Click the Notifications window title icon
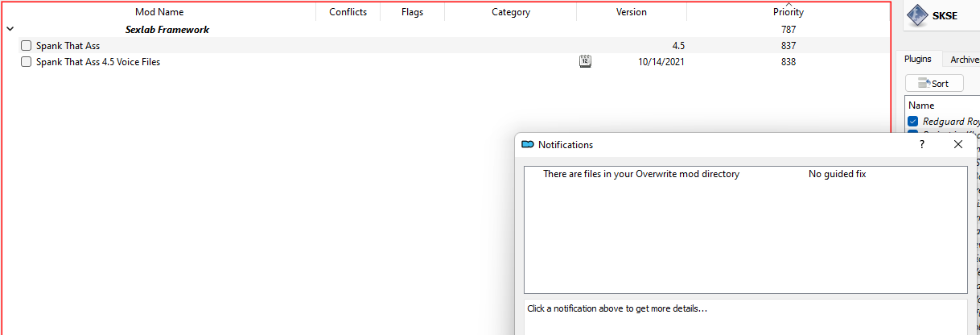The image size is (980, 335). [528, 144]
